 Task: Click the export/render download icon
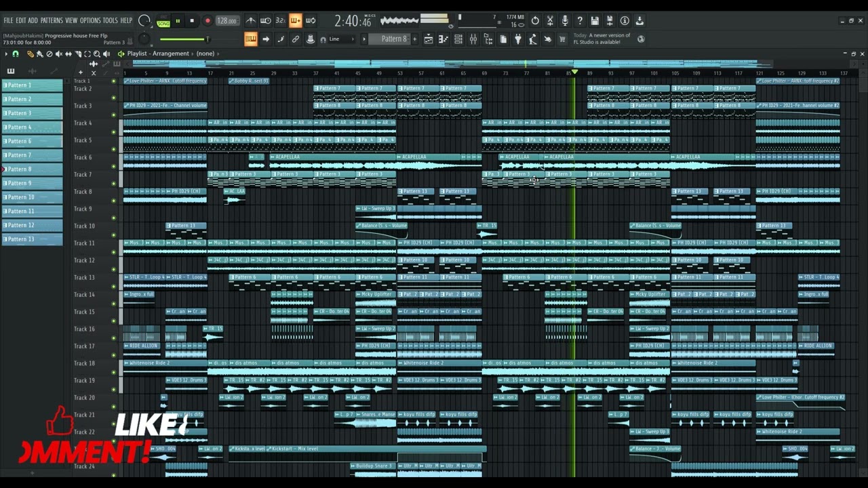click(639, 21)
